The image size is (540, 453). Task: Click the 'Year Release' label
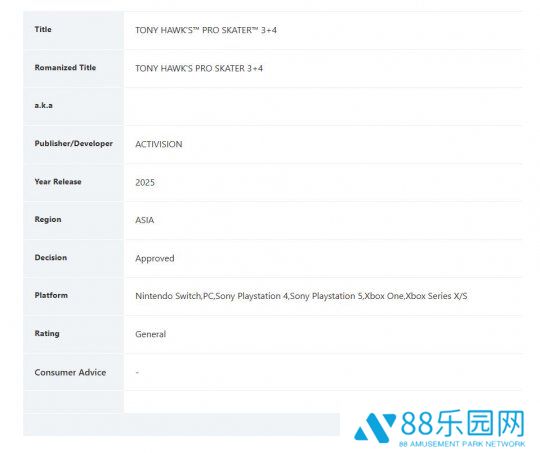58,182
